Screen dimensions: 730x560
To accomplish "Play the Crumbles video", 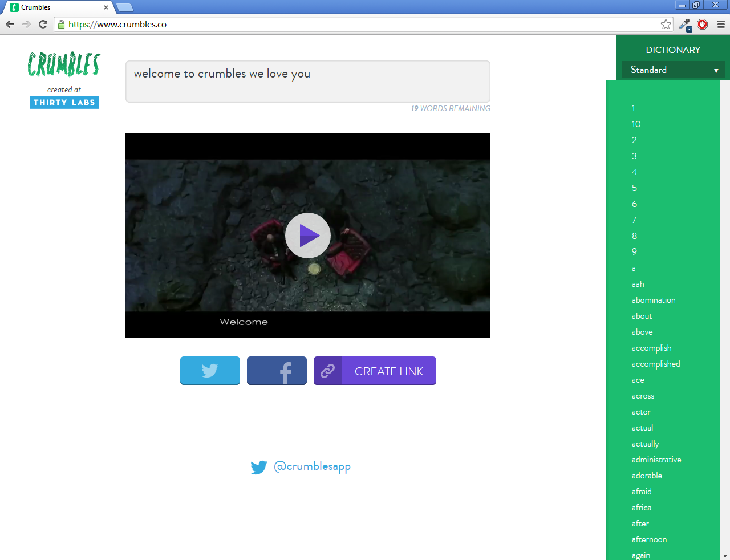I will click(x=307, y=235).
